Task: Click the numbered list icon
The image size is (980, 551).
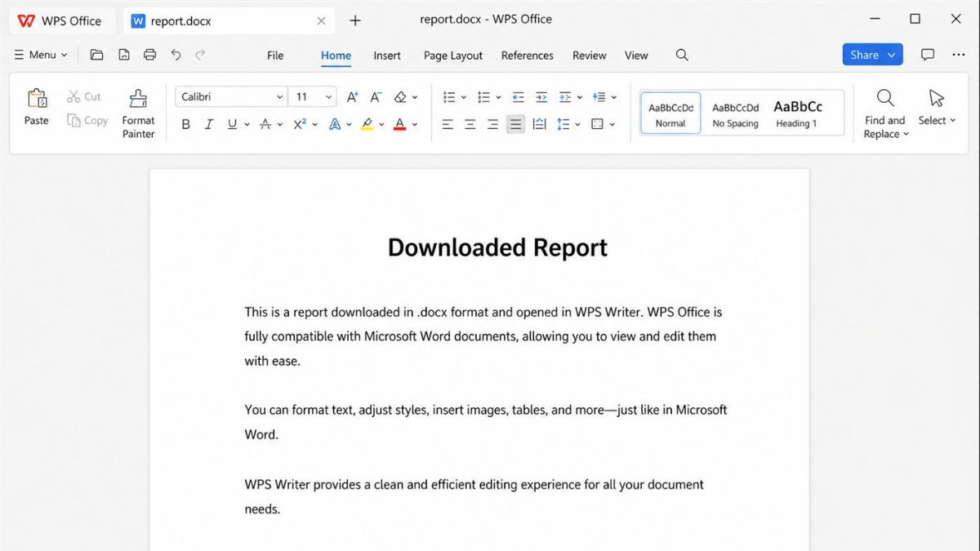Action: coord(483,96)
